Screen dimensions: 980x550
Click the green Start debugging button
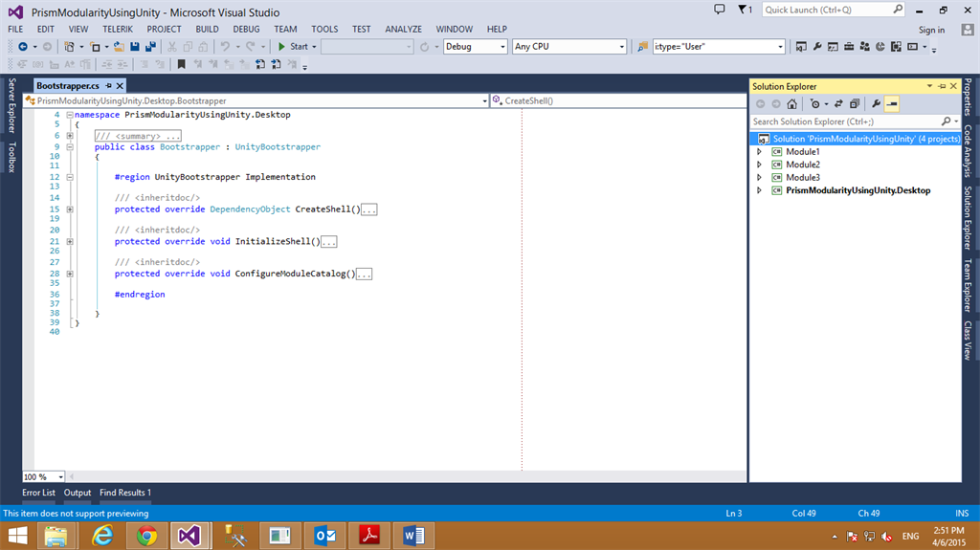coord(294,47)
